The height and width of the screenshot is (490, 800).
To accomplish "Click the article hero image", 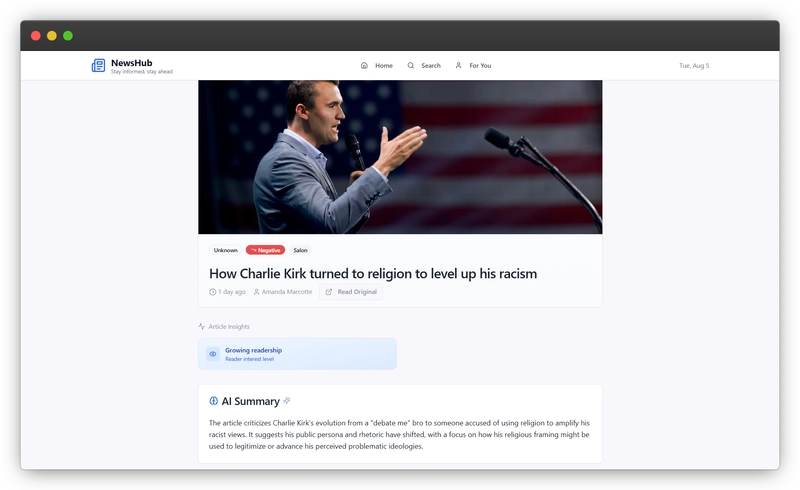I will [x=400, y=157].
